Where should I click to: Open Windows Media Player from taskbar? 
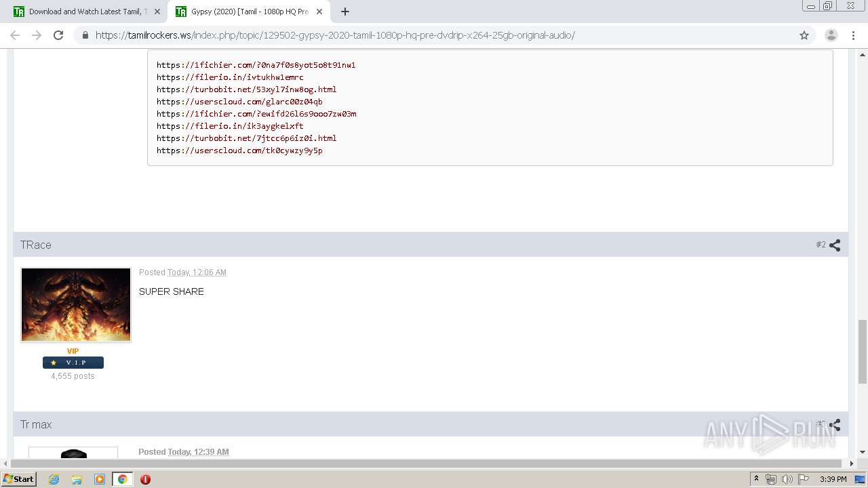pyautogui.click(x=100, y=479)
